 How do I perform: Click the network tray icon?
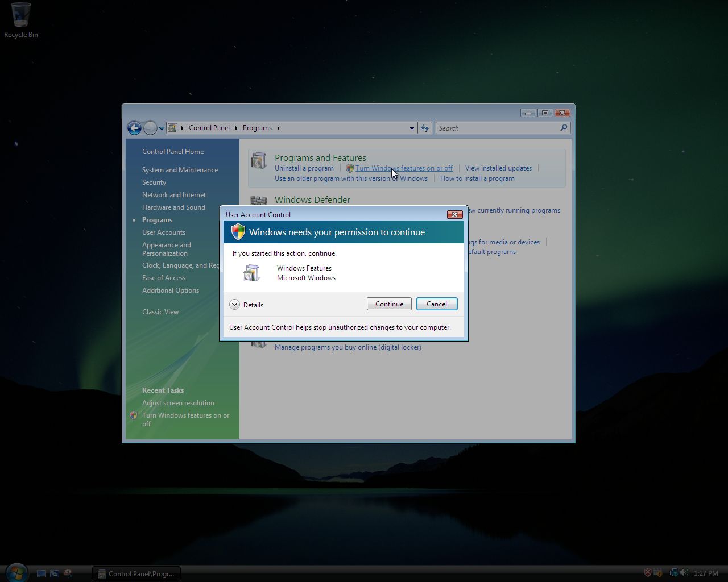tap(674, 573)
